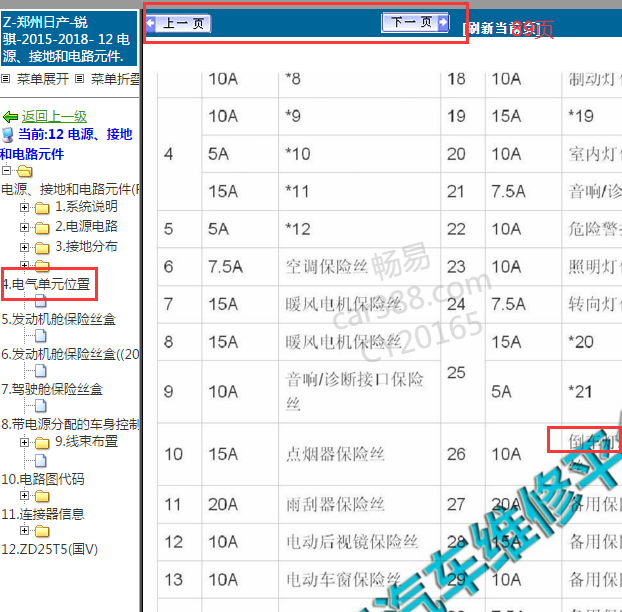Open 2.电源电路 tree item
Viewport: 622px width, 612px height.
pyautogui.click(x=86, y=226)
